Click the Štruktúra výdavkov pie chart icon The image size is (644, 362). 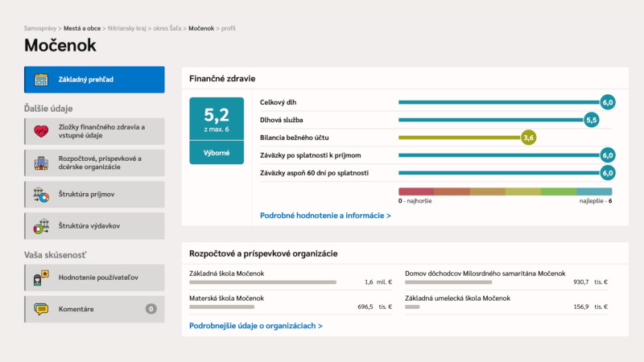pyautogui.click(x=41, y=226)
